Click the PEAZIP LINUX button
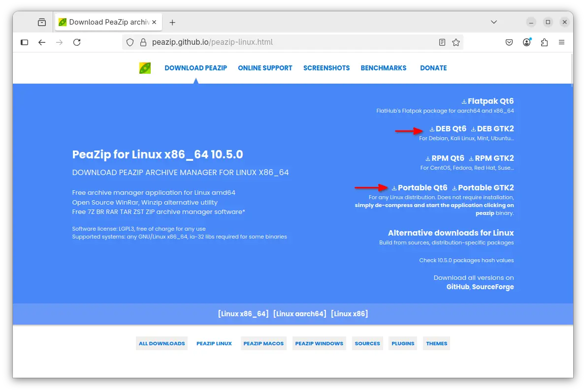Image resolution: width=586 pixels, height=392 pixels. point(214,343)
